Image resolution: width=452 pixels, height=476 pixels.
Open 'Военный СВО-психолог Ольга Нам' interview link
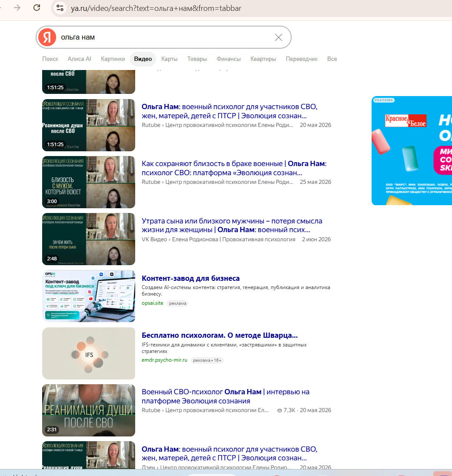pos(226,396)
